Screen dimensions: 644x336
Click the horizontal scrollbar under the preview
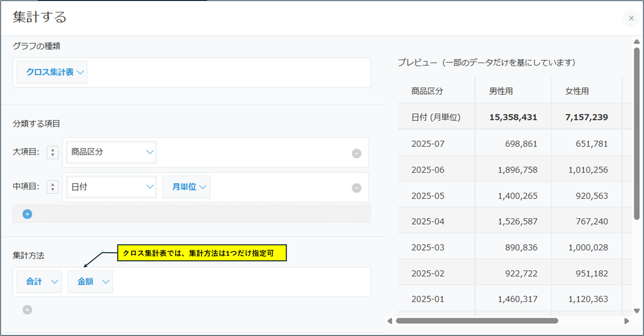(x=477, y=320)
